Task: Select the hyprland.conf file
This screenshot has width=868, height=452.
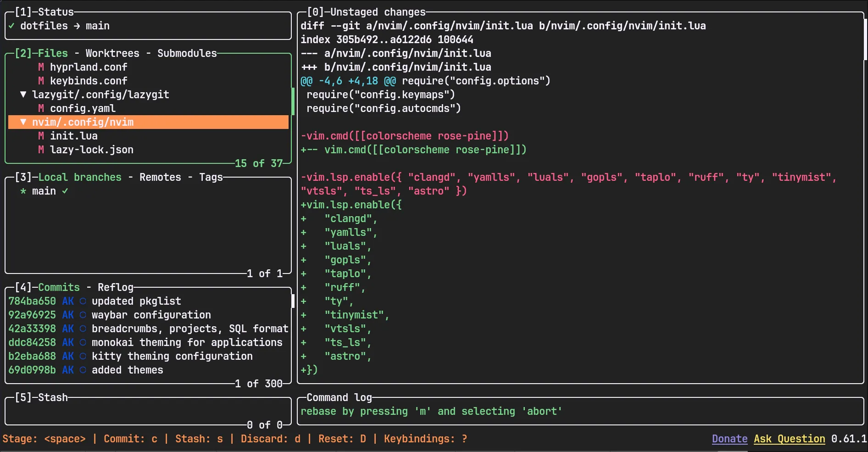Action: (x=89, y=67)
